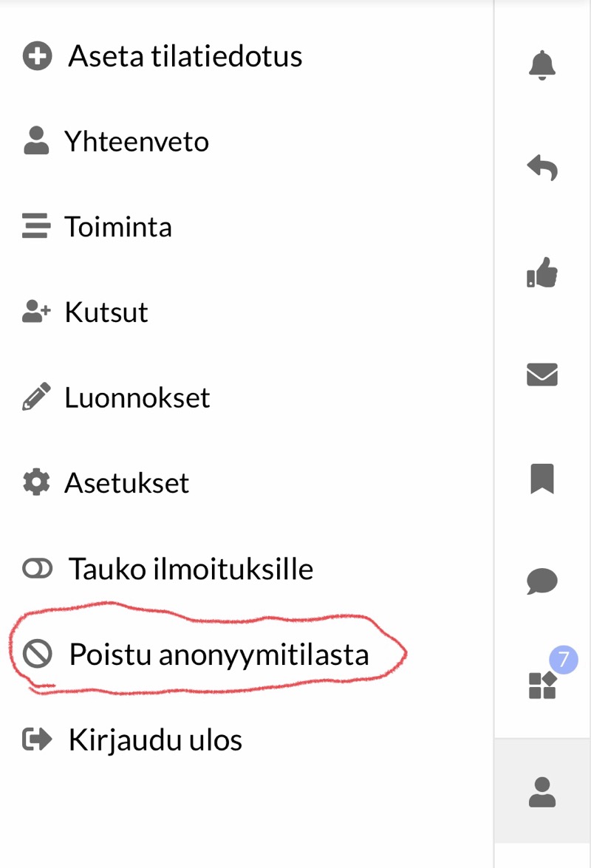The width and height of the screenshot is (591, 868).
Task: Open Luonnokset drafts
Action: coord(137,397)
